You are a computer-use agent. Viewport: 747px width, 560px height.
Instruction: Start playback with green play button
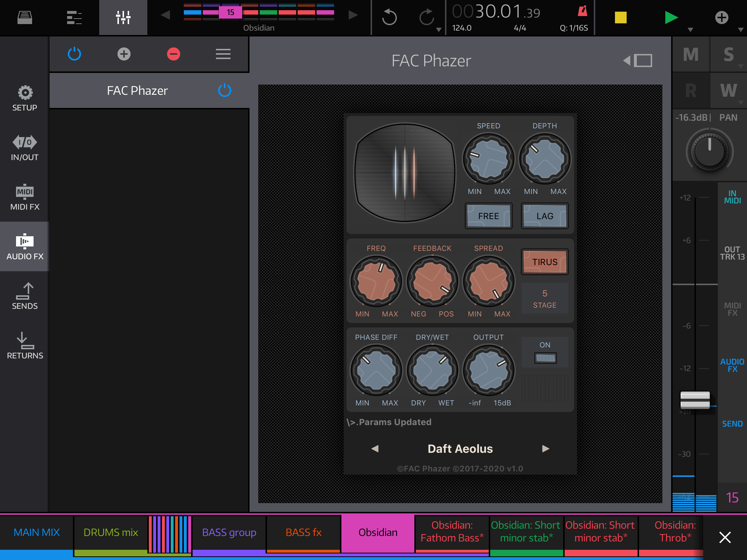[x=671, y=17]
